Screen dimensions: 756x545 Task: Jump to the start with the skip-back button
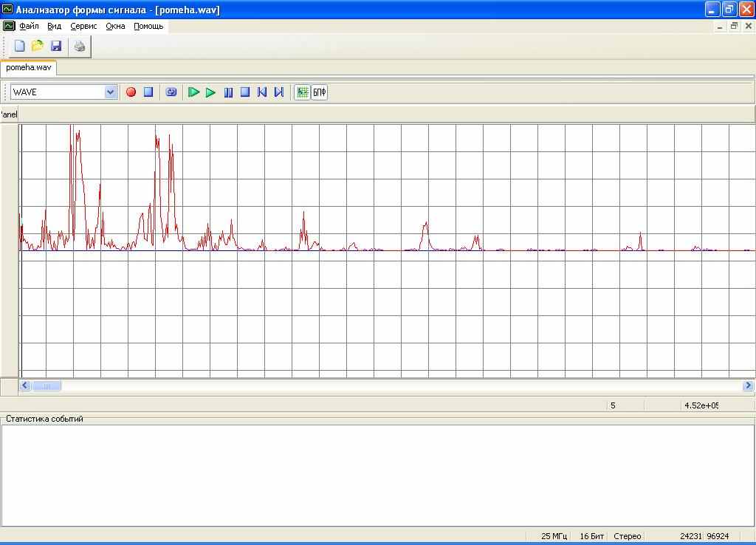pyautogui.click(x=262, y=92)
